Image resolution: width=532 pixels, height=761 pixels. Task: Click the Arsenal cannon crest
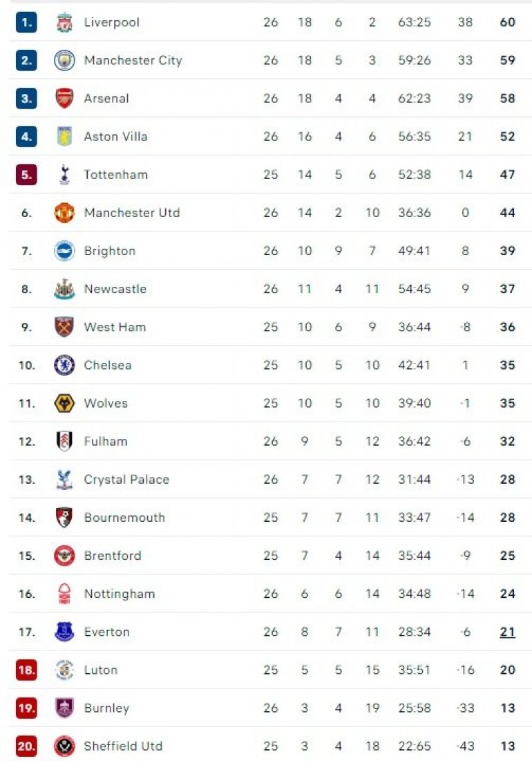coord(64,99)
